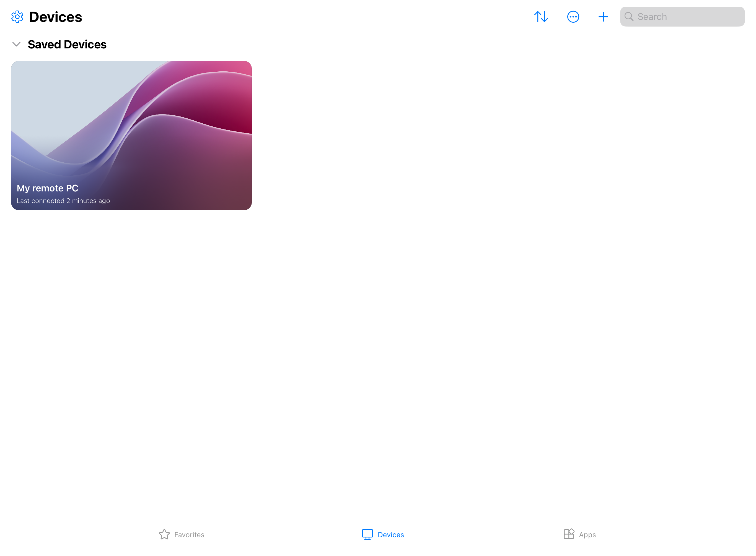Screen dimensions: 756x556
Task: Click the Add button to add device
Action: point(604,16)
